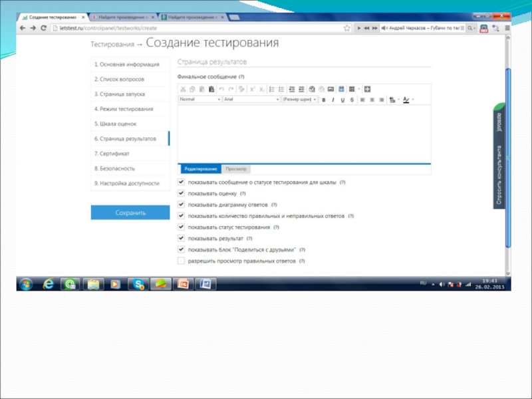Toggle 'показывать блок Поделиться с друзьями' checkbox
The height and width of the screenshot is (399, 532).
(181, 249)
